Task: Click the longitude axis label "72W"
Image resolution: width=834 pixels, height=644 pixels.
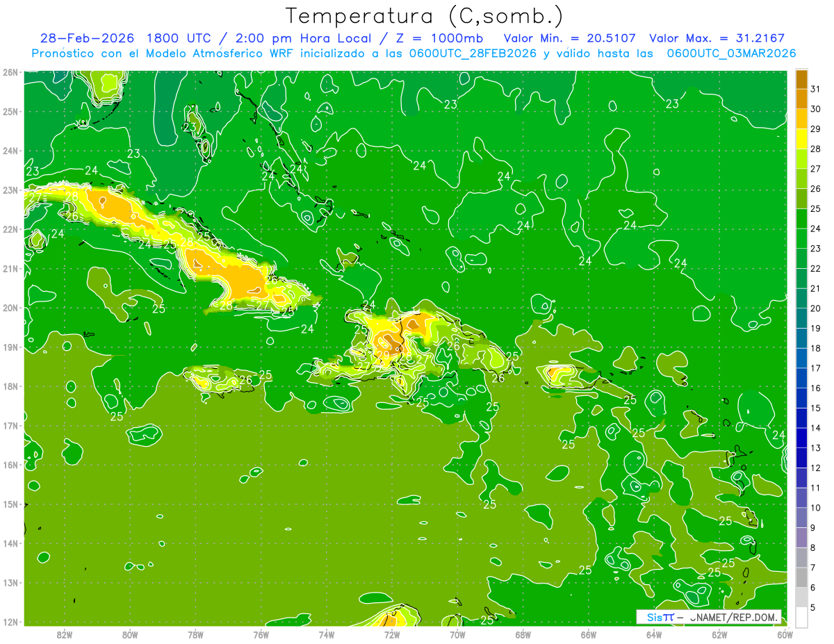Action: tap(392, 634)
